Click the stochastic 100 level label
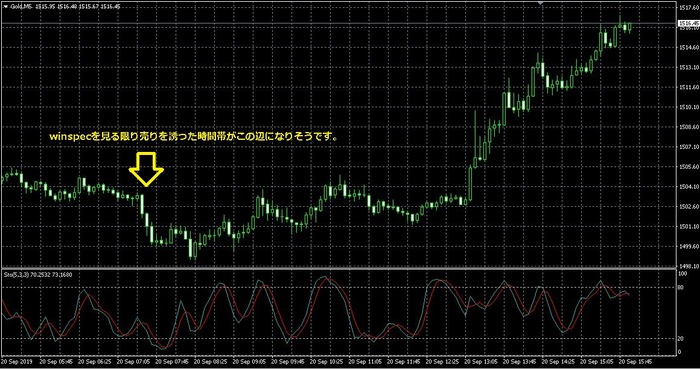This screenshot has width=700, height=369. point(683,274)
